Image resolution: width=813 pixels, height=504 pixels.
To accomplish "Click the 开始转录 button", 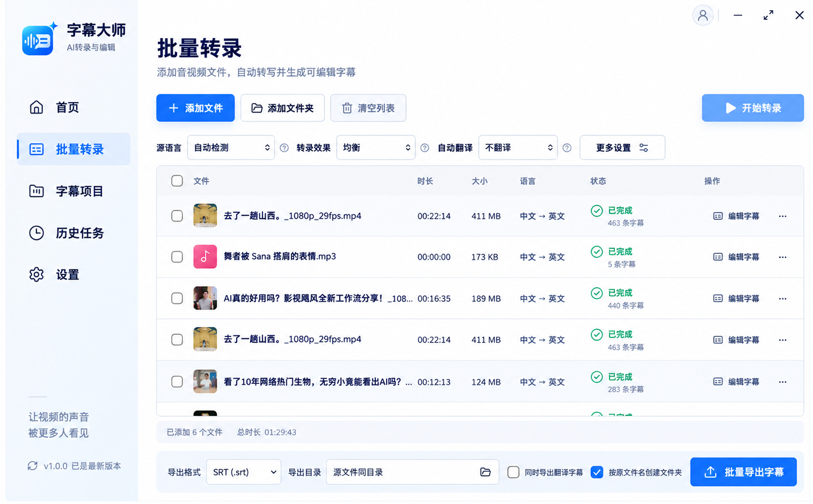I will pyautogui.click(x=752, y=108).
